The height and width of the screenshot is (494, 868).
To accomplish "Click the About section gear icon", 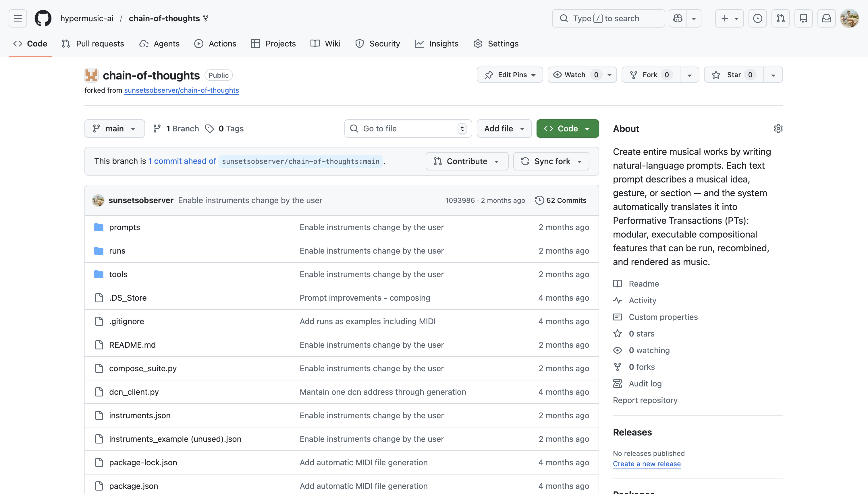I will click(778, 129).
